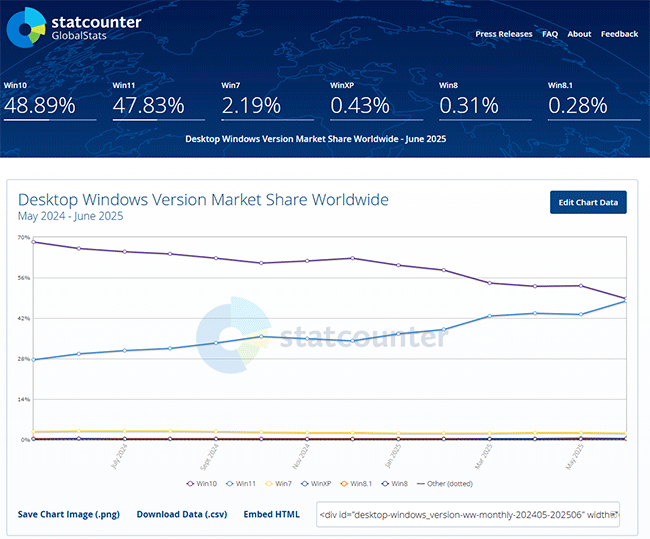Click the WinXP 0.43% stat
Image resolution: width=650 pixels, height=539 pixels.
(376, 101)
